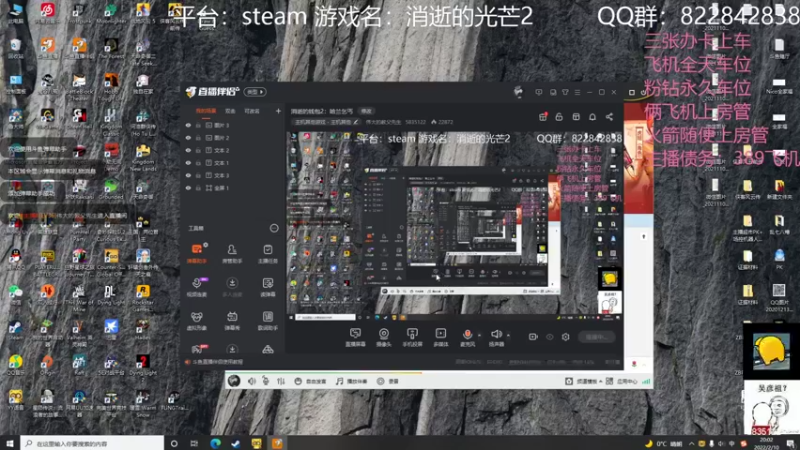Open The Forest desktop shortcut
The width and height of the screenshot is (800, 450).
tap(111, 49)
